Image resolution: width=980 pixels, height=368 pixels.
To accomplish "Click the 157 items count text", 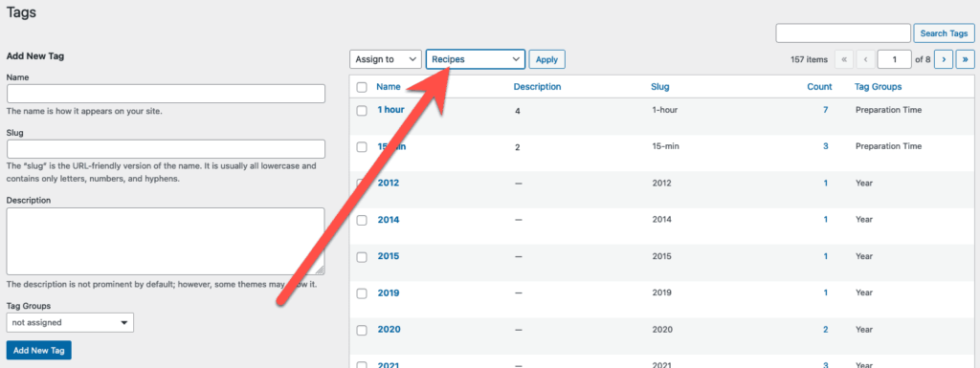I will [x=809, y=60].
